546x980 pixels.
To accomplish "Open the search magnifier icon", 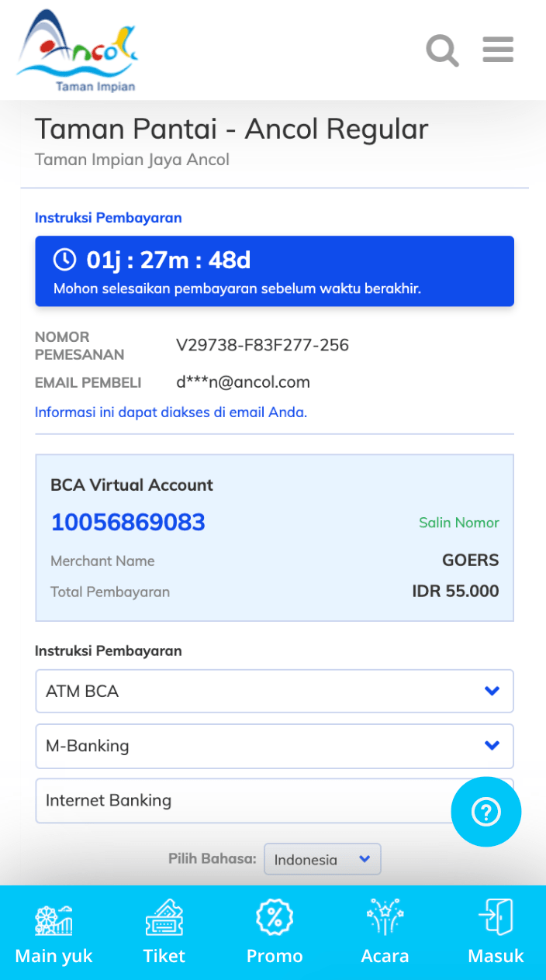I will click(442, 51).
